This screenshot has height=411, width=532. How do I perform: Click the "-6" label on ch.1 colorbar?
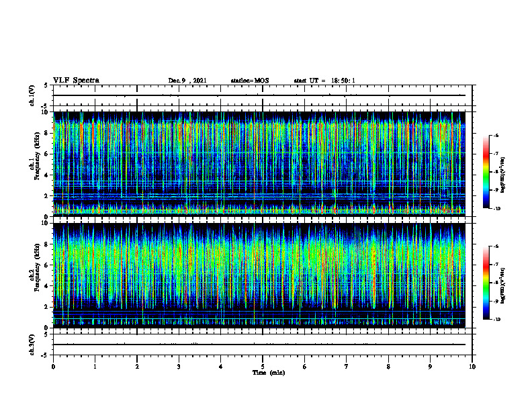pyautogui.click(x=496, y=136)
